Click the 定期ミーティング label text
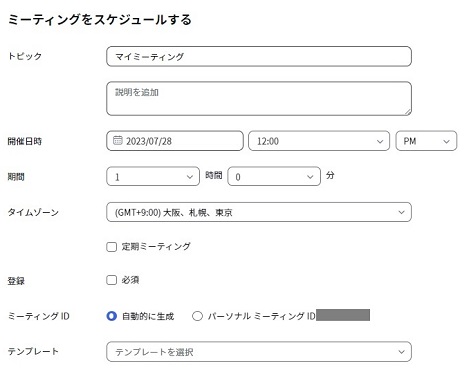Screen dimensions: 469x372 coord(156,247)
